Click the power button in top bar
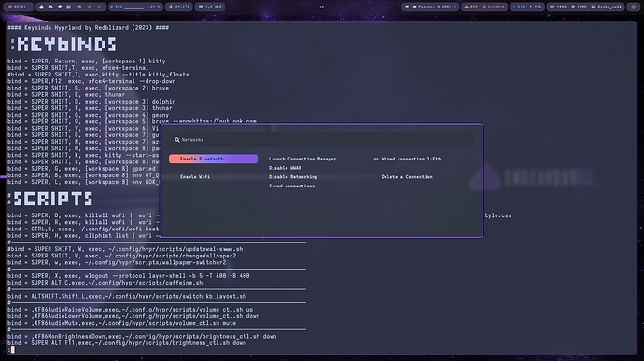The image size is (644, 361). (634, 7)
